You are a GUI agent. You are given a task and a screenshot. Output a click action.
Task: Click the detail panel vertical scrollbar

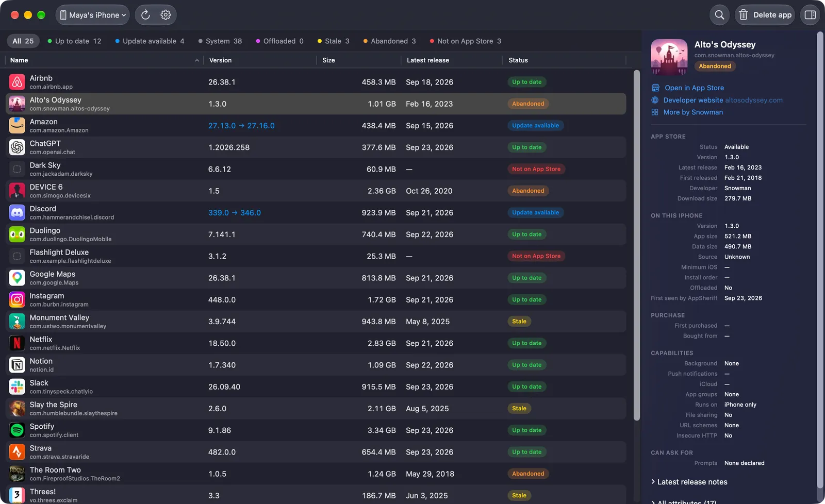pos(820,260)
